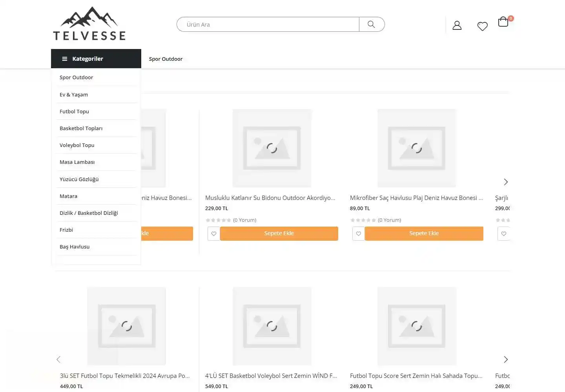Click the 549,00 TL price
Viewport: 565px width, 392px height.
pyautogui.click(x=217, y=386)
